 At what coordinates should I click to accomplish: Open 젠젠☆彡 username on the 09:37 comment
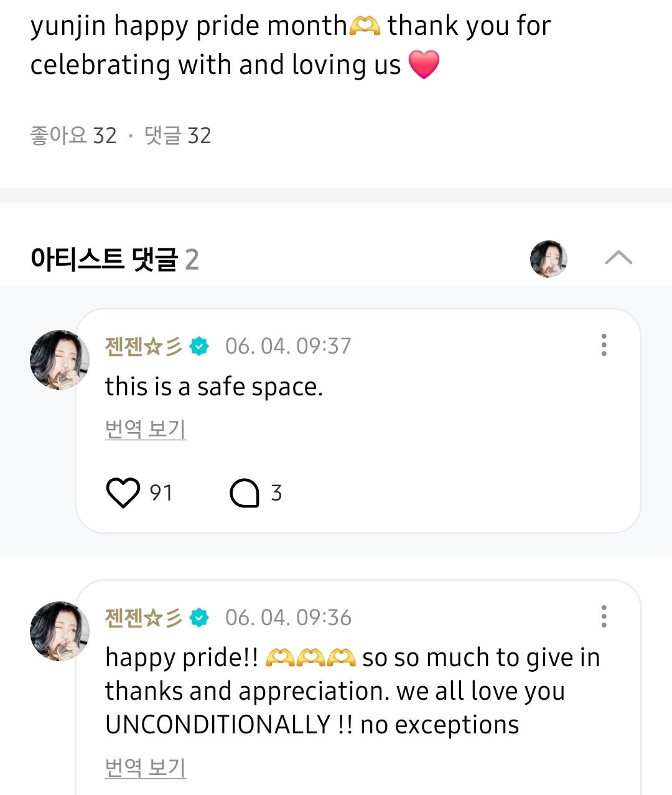point(144,346)
